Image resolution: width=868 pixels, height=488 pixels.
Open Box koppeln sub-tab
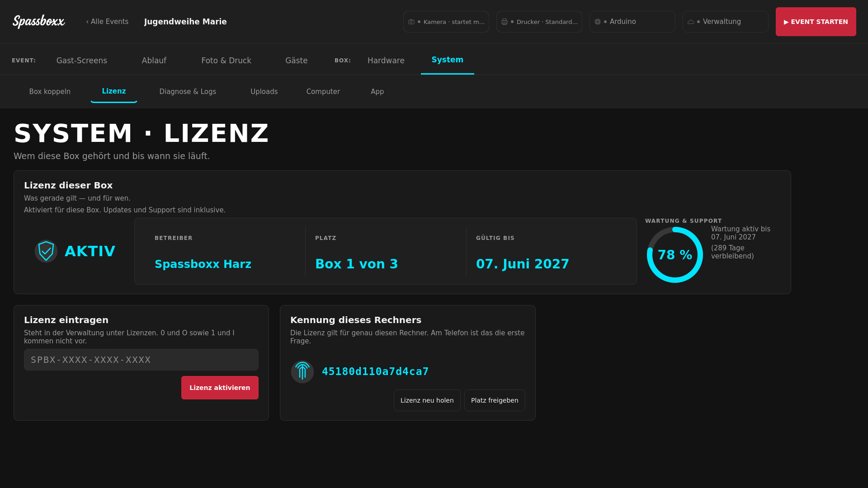coord(50,92)
